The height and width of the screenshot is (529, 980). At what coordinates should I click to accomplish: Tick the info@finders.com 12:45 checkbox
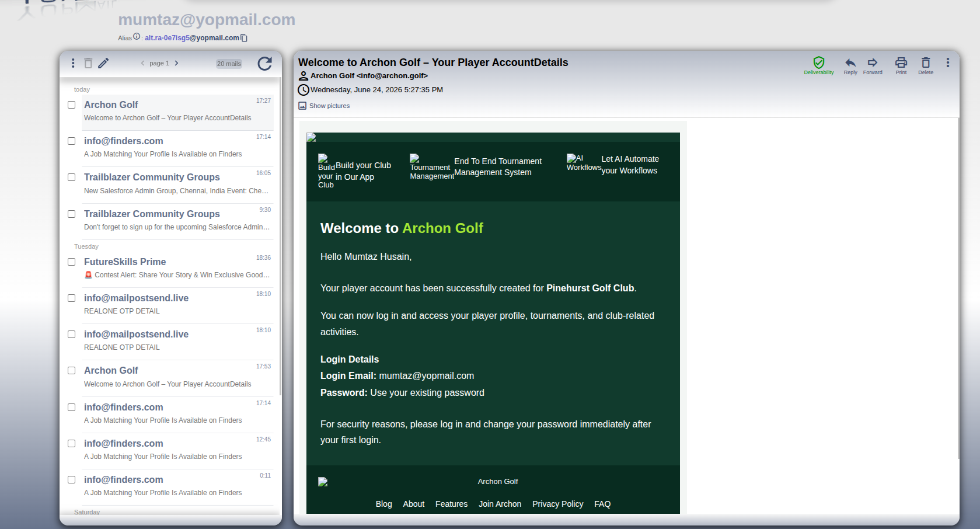tap(72, 444)
